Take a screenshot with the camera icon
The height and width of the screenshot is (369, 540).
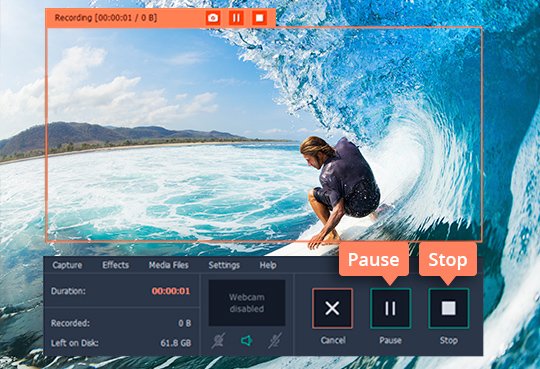pos(213,18)
